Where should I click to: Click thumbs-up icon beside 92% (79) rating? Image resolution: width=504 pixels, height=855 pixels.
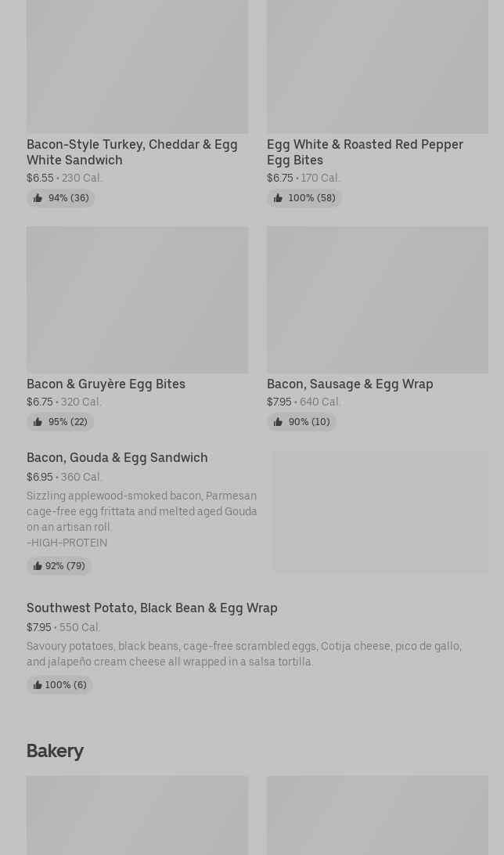click(x=37, y=566)
